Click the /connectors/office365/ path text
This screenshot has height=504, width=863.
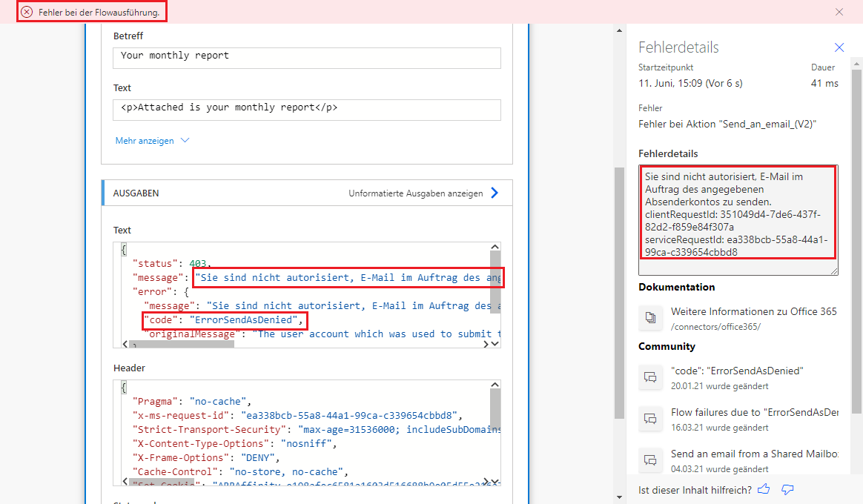715,327
